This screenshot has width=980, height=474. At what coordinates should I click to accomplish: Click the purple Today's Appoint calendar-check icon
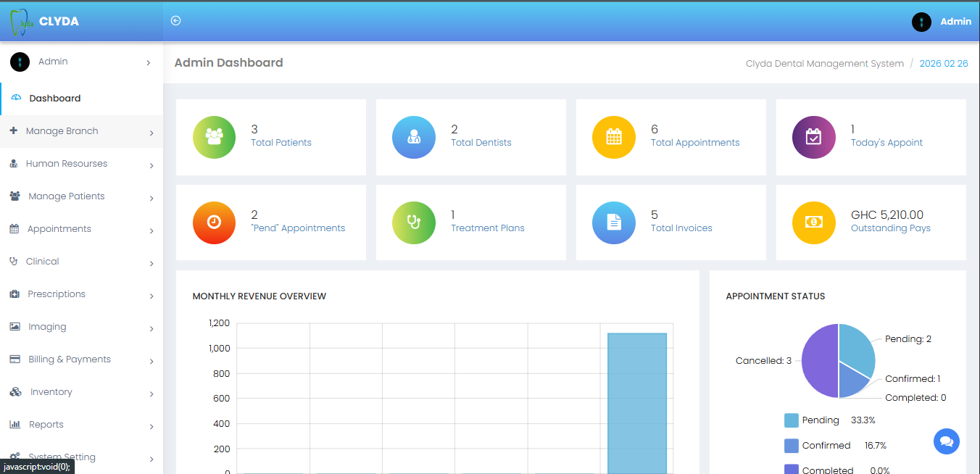814,137
